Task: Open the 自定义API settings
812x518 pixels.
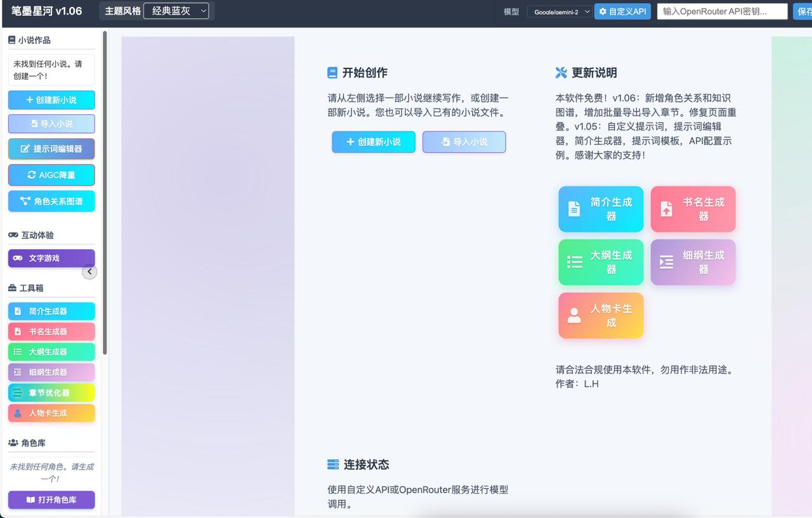Action: (622, 11)
